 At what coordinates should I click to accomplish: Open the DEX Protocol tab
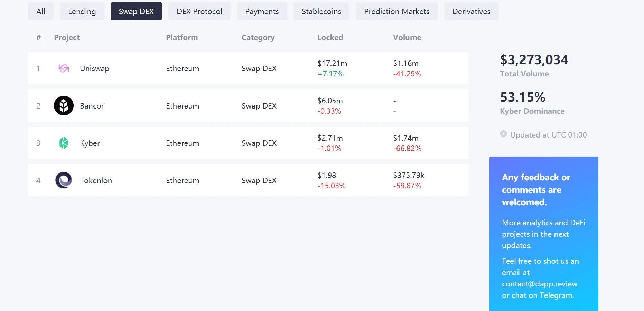point(199,11)
